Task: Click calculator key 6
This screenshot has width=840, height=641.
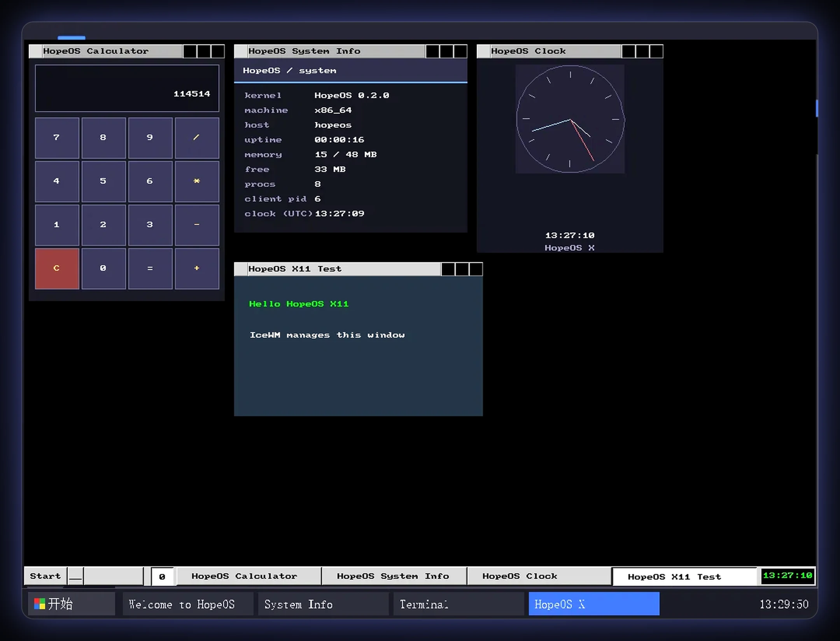Action: click(x=150, y=181)
